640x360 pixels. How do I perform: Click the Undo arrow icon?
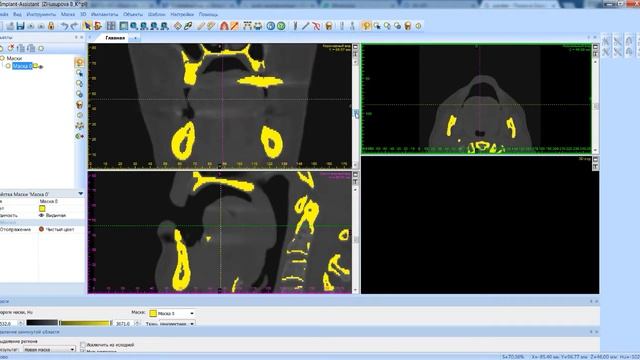pyautogui.click(x=64, y=26)
